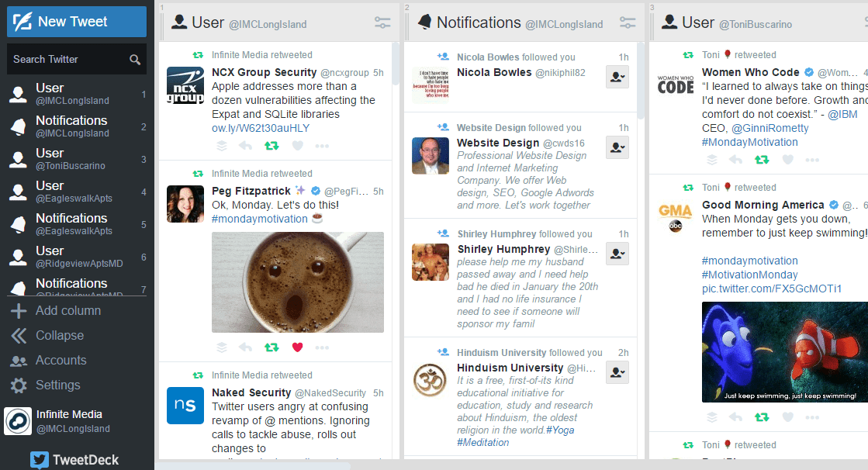Viewport: 868px width, 470px height.
Task: Open follow menu for Hinduism University
Action: 617,372
